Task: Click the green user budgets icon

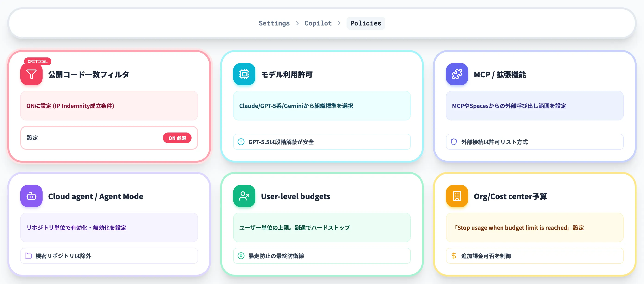Action: click(244, 196)
